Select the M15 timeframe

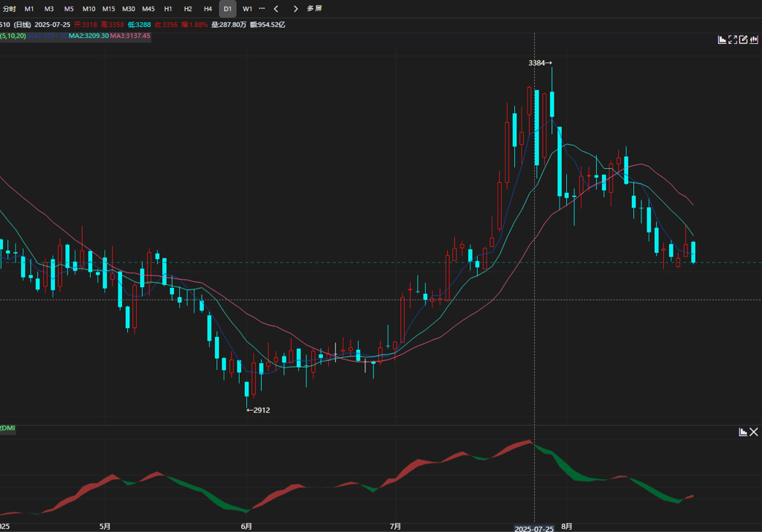pyautogui.click(x=109, y=9)
